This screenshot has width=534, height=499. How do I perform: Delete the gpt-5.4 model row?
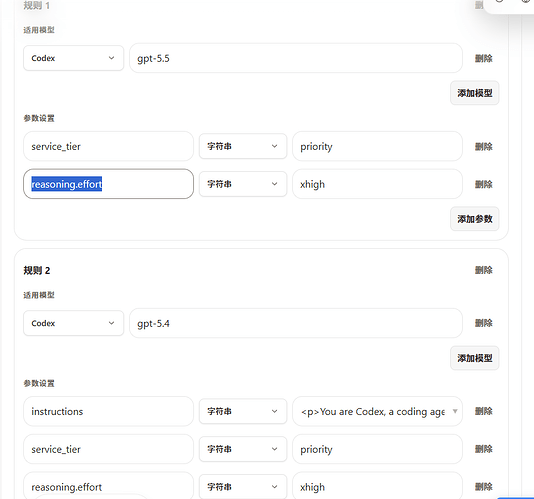click(x=484, y=323)
